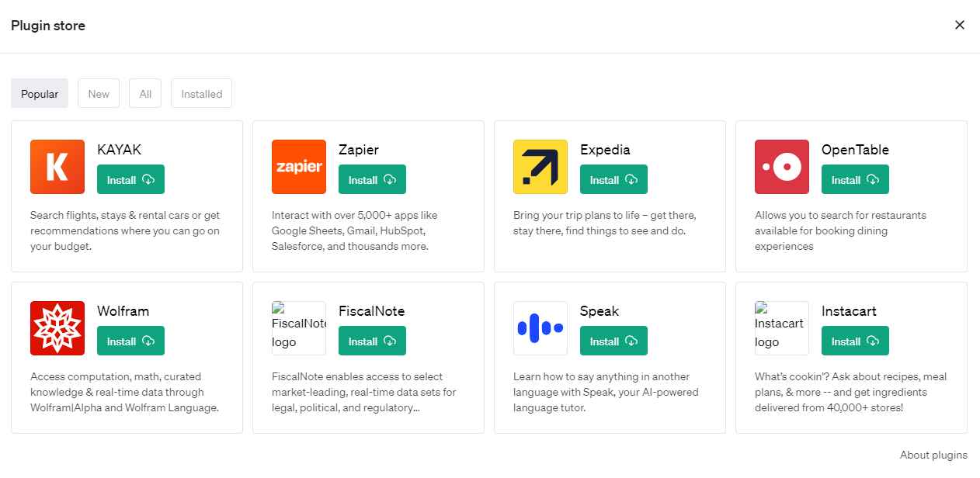Select the Expedia arrow logo
This screenshot has width=980, height=478.
[540, 166]
